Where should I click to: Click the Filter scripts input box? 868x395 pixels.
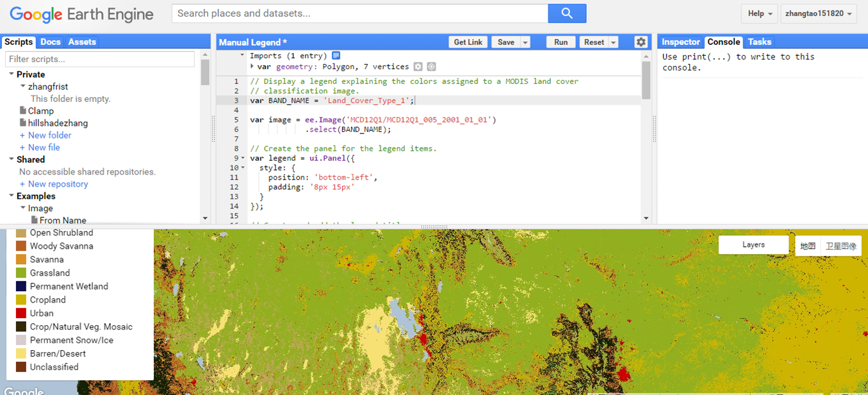tap(100, 59)
